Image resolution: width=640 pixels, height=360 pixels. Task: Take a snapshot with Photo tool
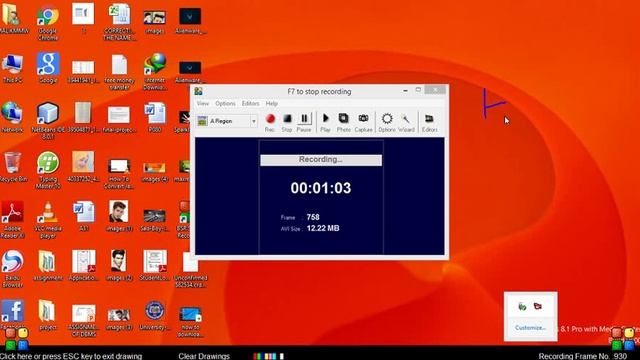click(343, 122)
